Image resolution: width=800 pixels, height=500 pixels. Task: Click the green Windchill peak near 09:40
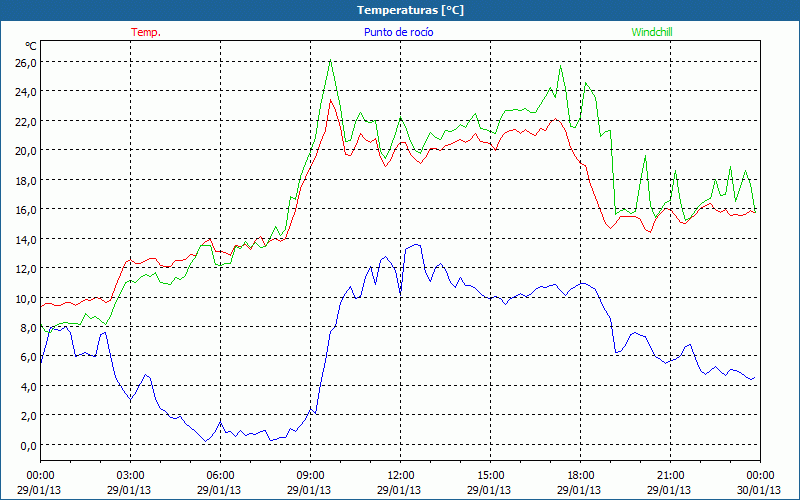coord(331,60)
